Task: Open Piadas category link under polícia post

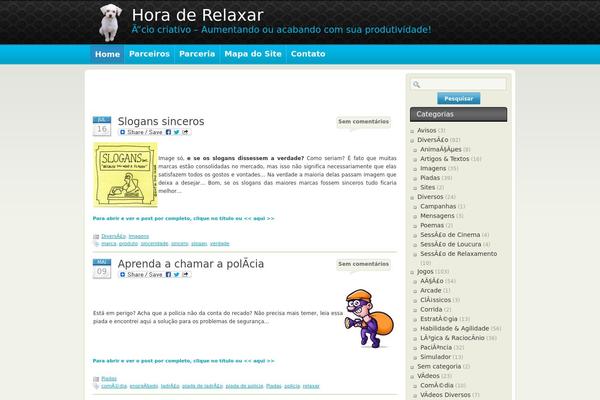Action: click(x=109, y=379)
